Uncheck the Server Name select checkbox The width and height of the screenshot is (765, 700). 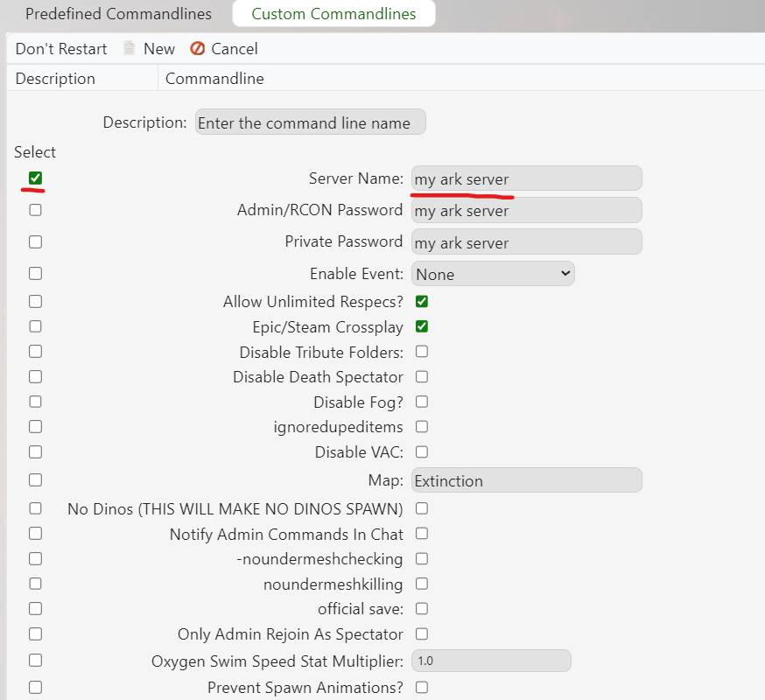point(35,178)
